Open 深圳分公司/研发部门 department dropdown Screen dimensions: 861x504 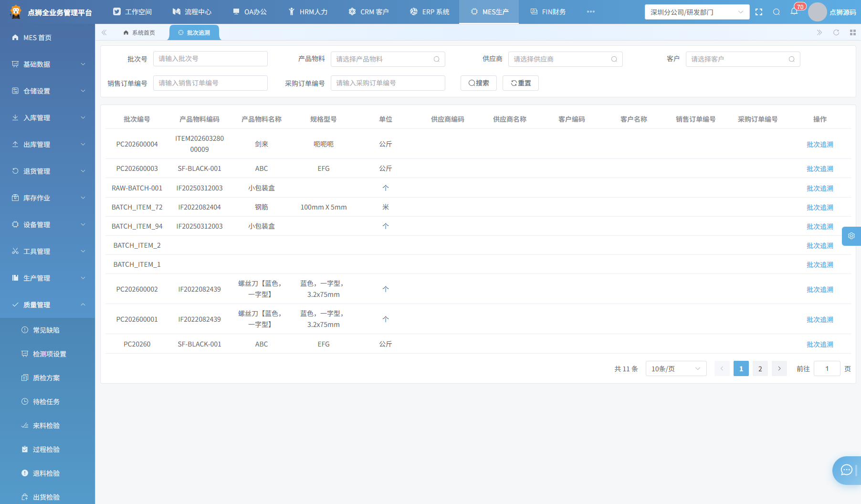point(697,12)
